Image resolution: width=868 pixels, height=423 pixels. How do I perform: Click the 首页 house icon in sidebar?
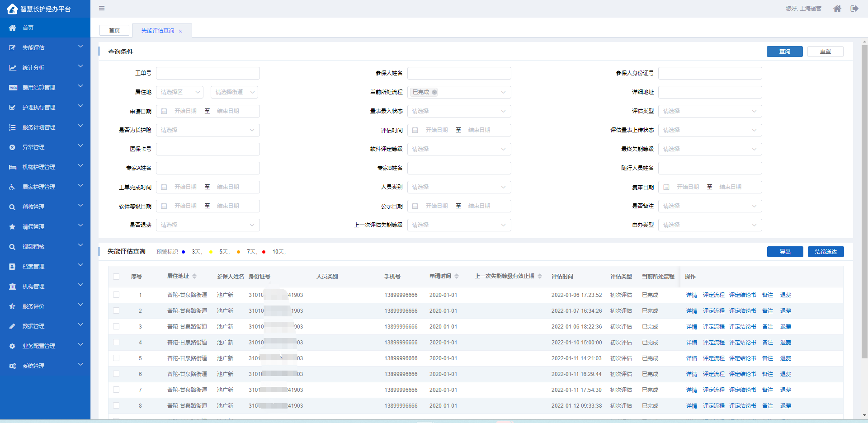point(12,28)
